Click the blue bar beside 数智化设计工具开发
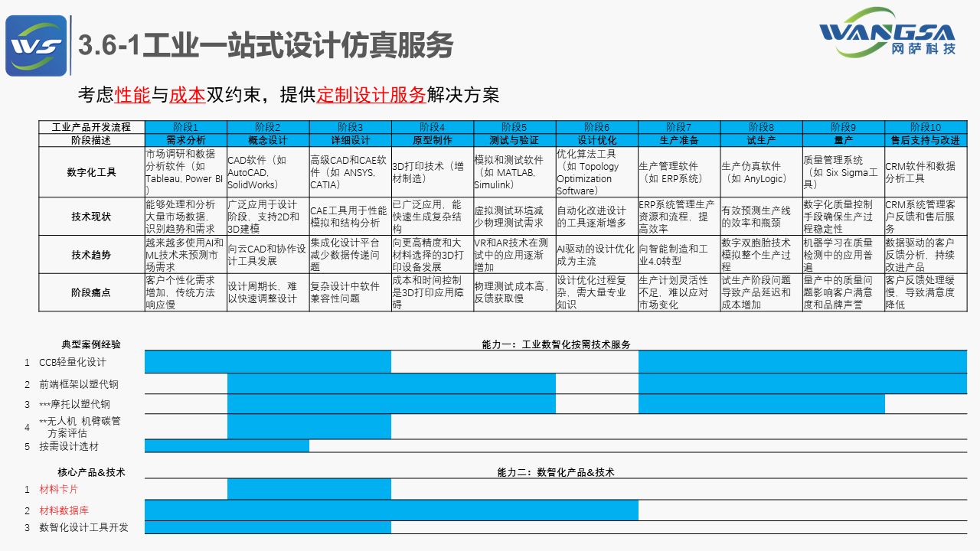 (268, 527)
